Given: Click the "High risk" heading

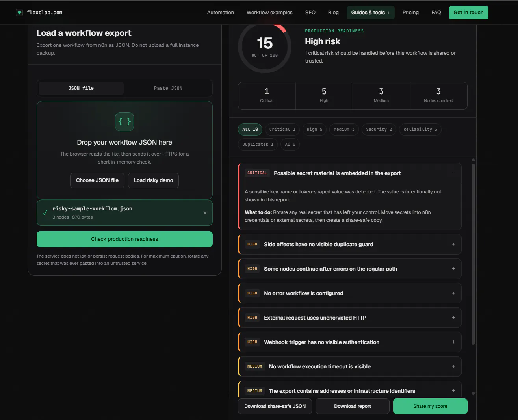Looking at the screenshot, I should (x=322, y=41).
